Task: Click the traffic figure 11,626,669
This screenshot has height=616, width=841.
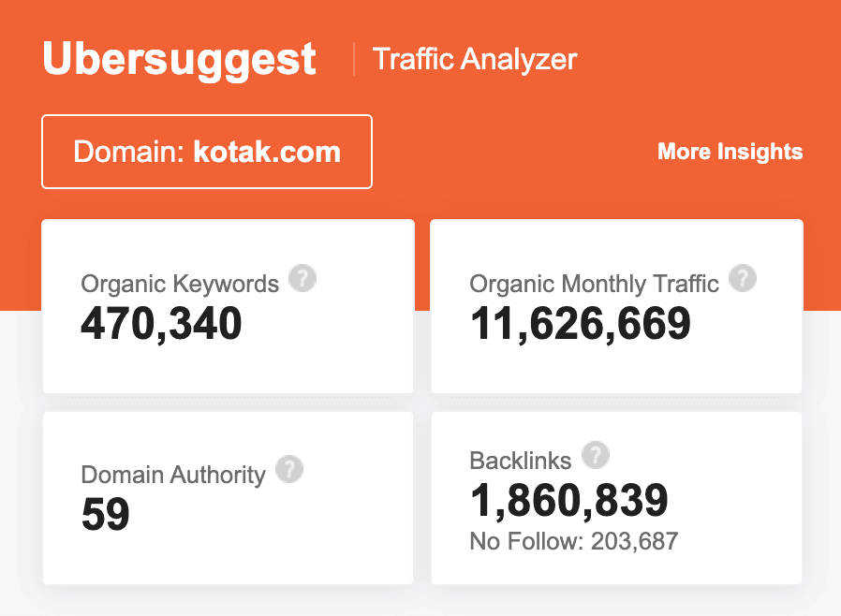Action: coord(580,325)
